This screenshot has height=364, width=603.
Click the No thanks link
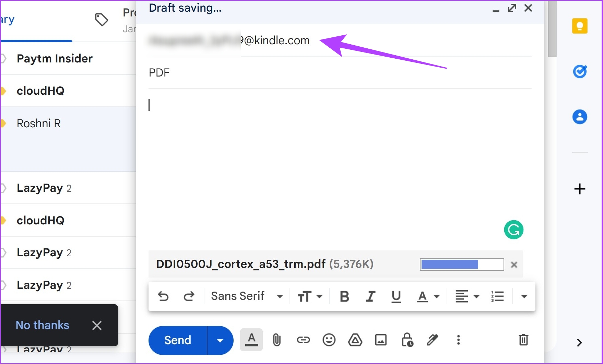tap(43, 325)
